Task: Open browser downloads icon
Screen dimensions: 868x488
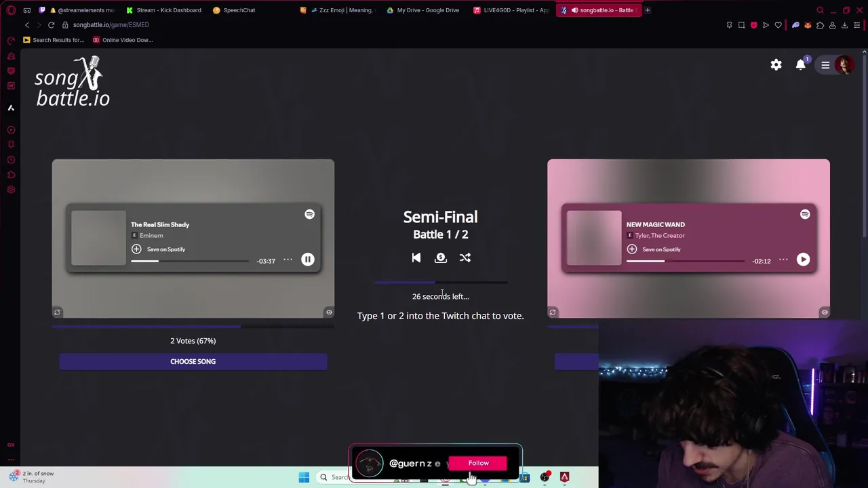Action: (x=844, y=25)
